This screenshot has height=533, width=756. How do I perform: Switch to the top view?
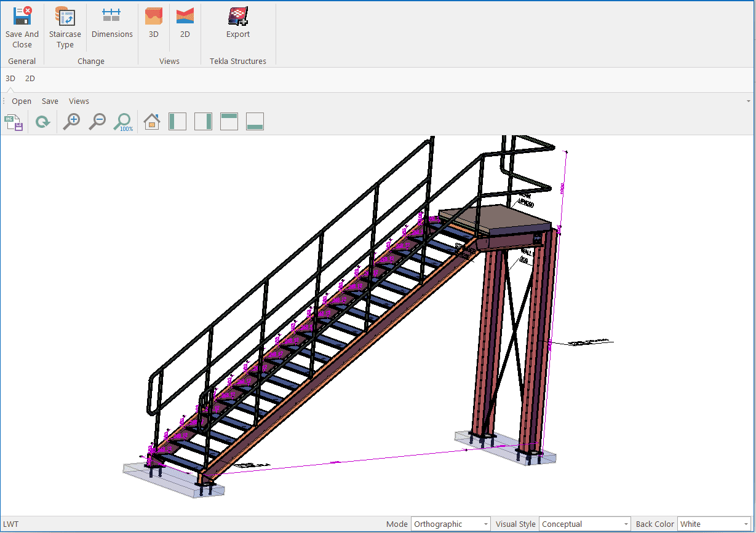click(x=229, y=122)
